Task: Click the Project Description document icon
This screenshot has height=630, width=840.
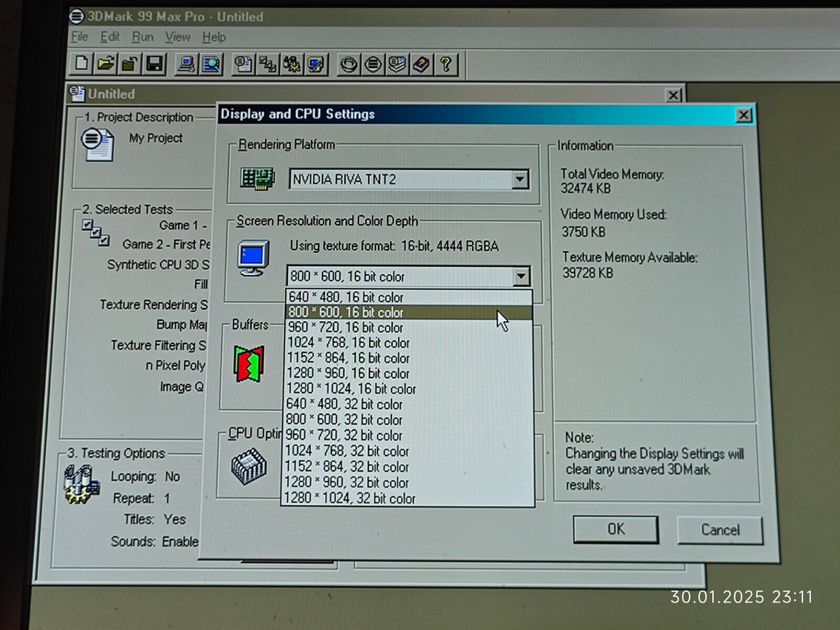Action: pos(98,144)
